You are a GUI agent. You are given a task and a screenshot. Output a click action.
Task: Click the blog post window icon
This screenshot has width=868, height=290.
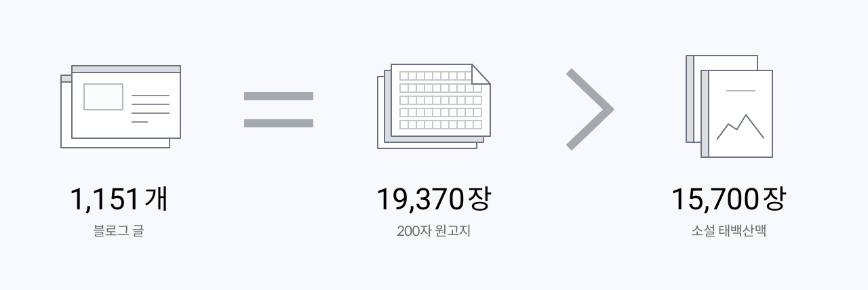[x=121, y=106]
